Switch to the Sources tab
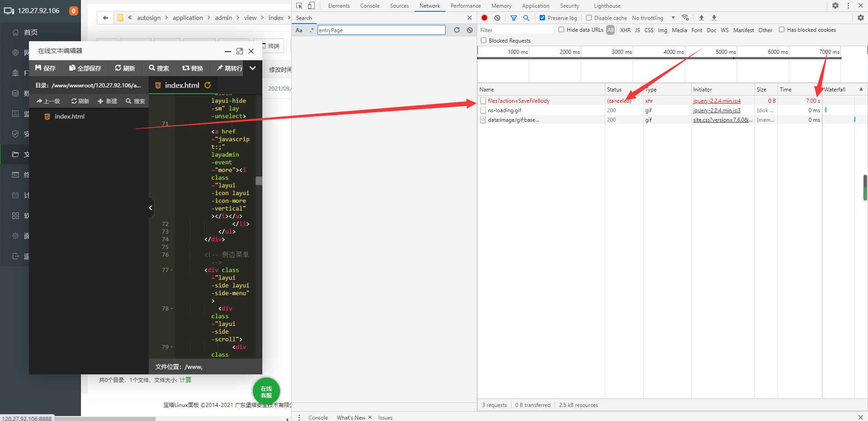This screenshot has width=868, height=421. 399,6
